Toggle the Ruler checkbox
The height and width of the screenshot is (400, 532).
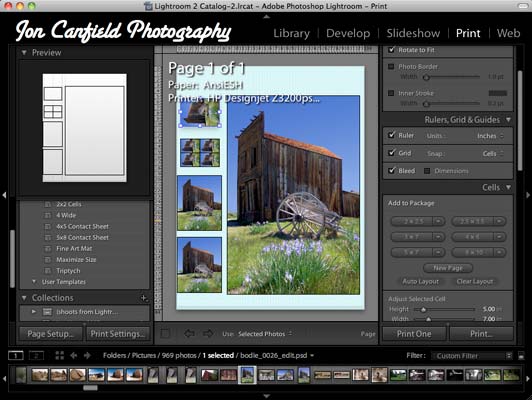pos(392,135)
